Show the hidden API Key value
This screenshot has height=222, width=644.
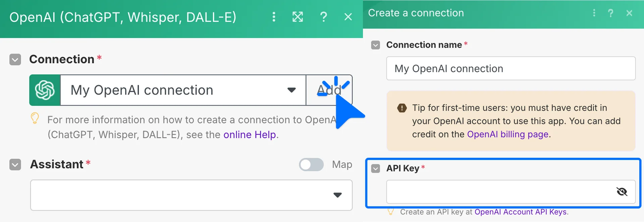[622, 192]
